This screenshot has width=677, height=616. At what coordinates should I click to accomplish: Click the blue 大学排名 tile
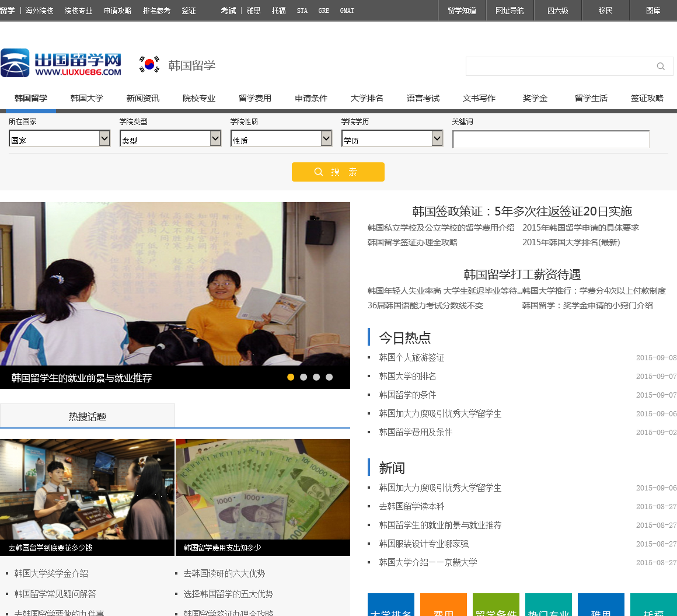coord(391,605)
